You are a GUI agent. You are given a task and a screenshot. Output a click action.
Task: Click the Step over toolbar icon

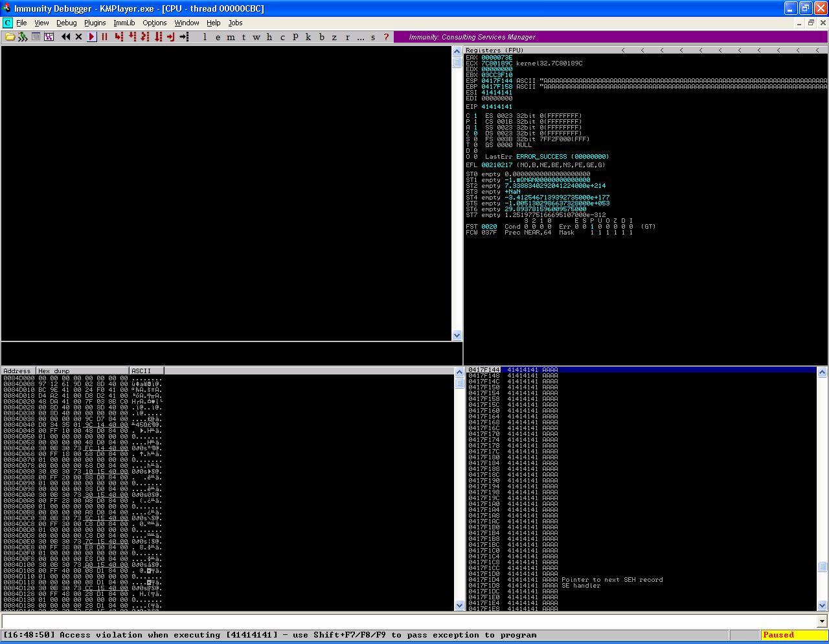pos(132,37)
